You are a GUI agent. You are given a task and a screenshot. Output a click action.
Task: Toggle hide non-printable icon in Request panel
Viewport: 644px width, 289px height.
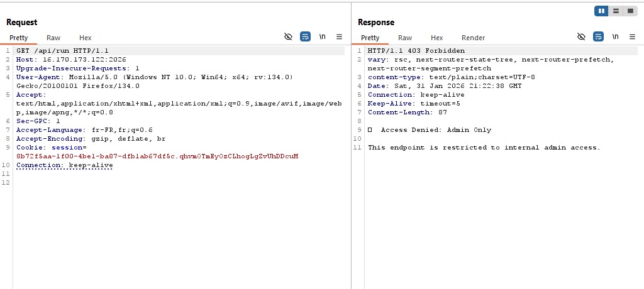pyautogui.click(x=288, y=37)
